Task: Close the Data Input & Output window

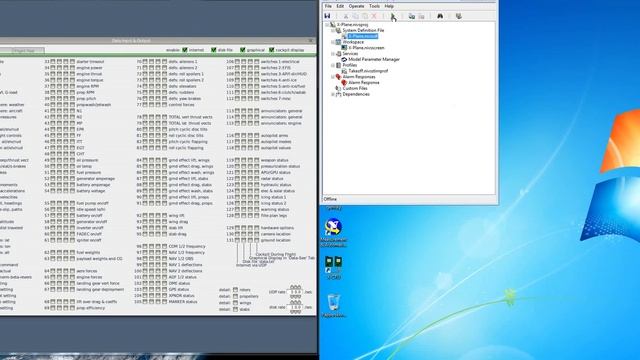Action: coord(311,40)
